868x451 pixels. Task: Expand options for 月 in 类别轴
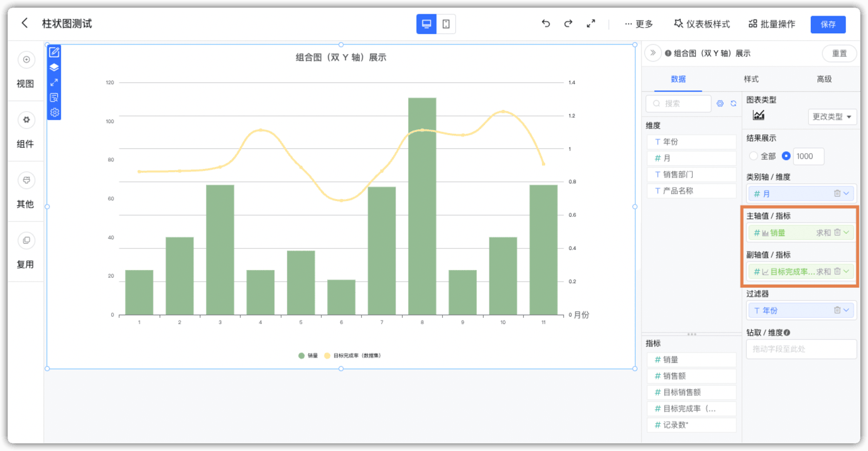(x=846, y=193)
